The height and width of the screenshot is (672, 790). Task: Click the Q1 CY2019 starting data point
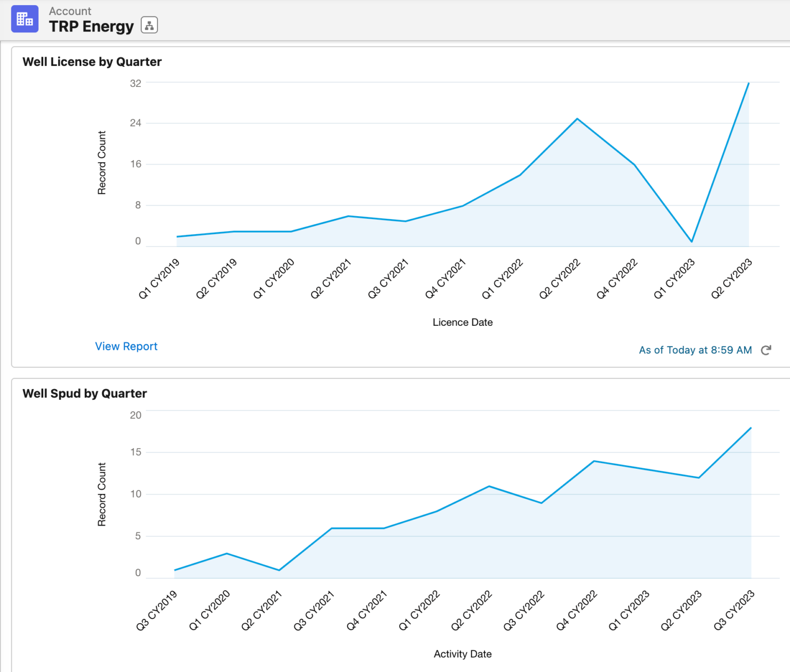tap(177, 237)
